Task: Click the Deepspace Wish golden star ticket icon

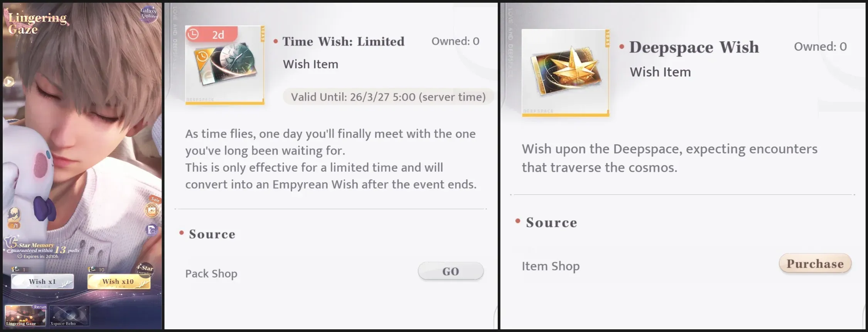Action: (x=566, y=73)
